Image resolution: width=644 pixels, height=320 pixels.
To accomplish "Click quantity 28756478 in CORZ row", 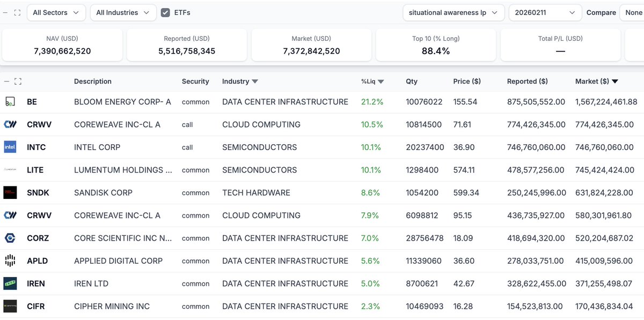I will pyautogui.click(x=425, y=239).
